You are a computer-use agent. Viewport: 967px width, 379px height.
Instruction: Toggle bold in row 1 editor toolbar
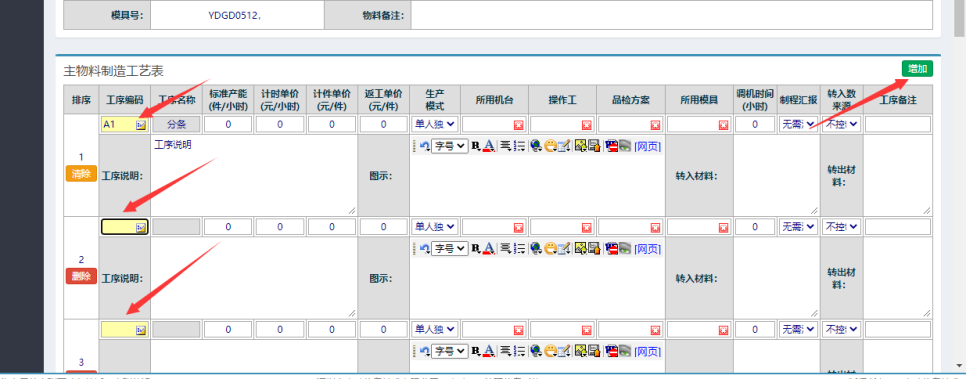click(476, 146)
